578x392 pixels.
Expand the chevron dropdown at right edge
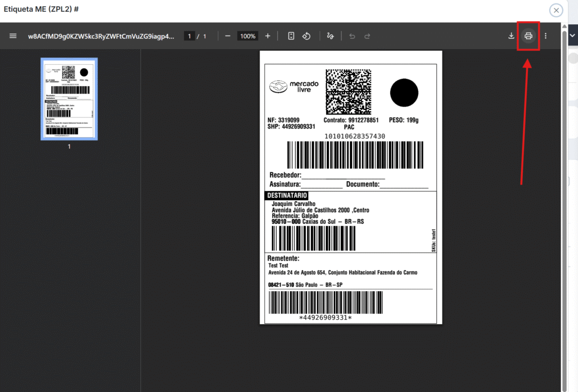coord(572,35)
